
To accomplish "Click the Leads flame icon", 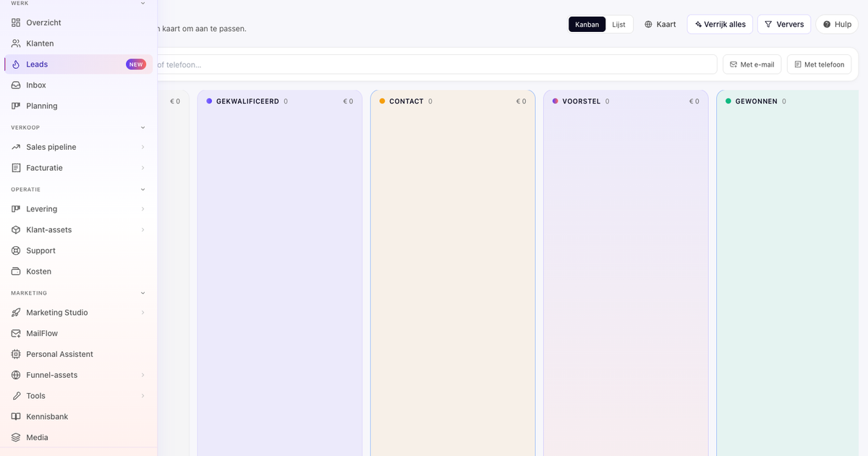I will 16,64.
